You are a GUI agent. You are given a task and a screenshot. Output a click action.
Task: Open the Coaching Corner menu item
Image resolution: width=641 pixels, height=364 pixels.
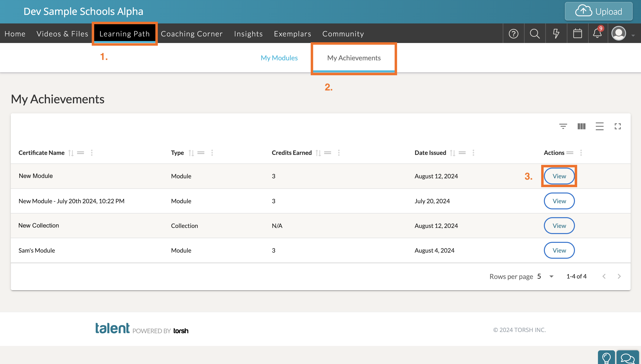pos(192,33)
